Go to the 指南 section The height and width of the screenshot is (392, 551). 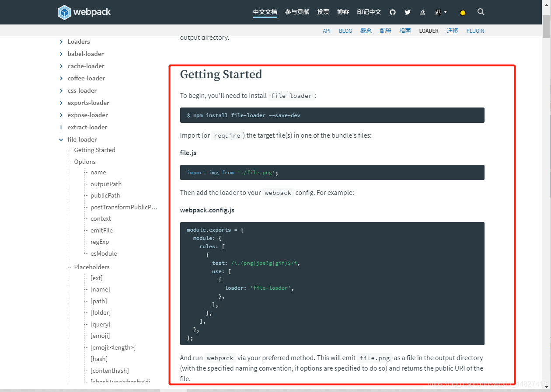click(x=405, y=31)
